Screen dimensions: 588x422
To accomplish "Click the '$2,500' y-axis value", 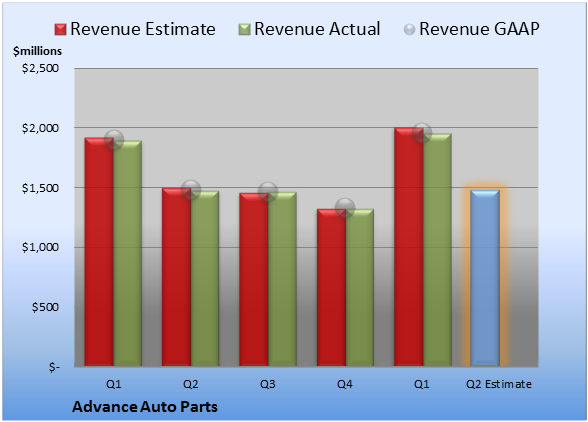I will point(40,68).
